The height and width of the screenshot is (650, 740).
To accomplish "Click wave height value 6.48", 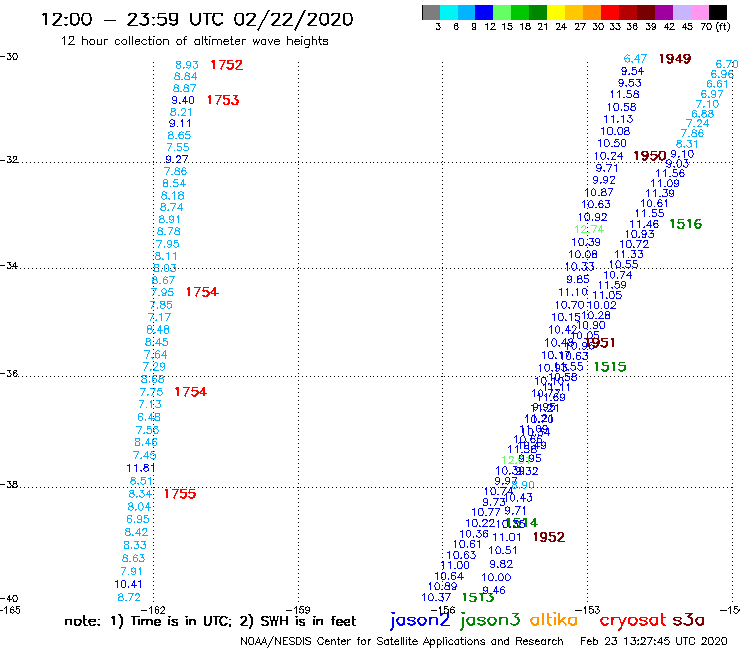I will [149, 417].
